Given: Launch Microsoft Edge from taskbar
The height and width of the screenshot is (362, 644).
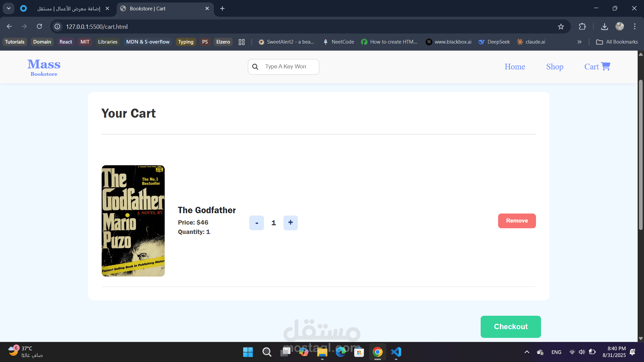Looking at the screenshot, I should (341, 352).
